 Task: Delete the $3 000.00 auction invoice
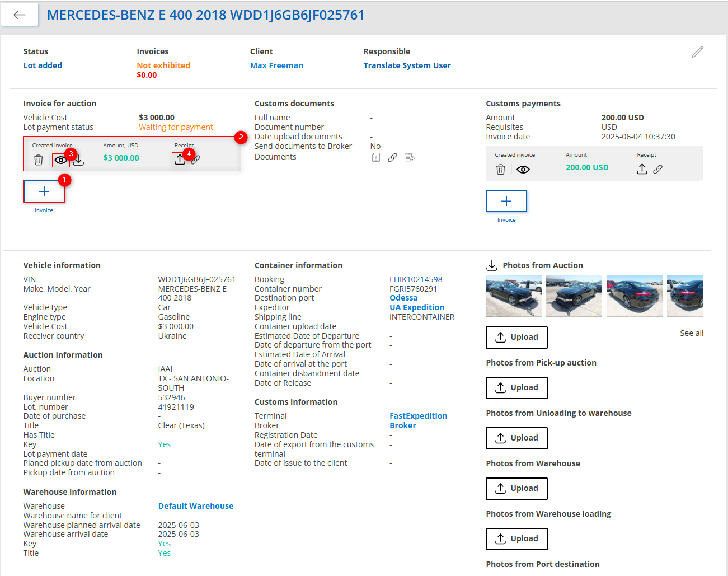(x=39, y=160)
